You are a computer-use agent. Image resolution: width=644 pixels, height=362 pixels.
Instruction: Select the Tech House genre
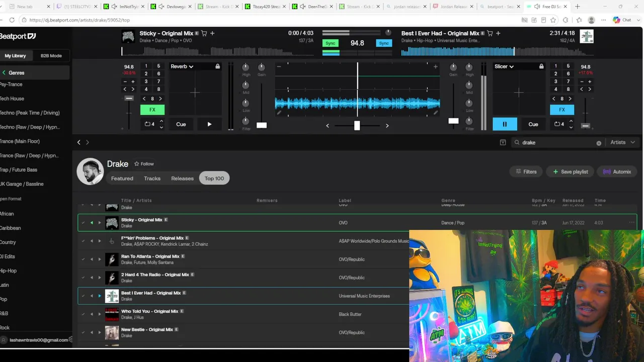click(12, 99)
